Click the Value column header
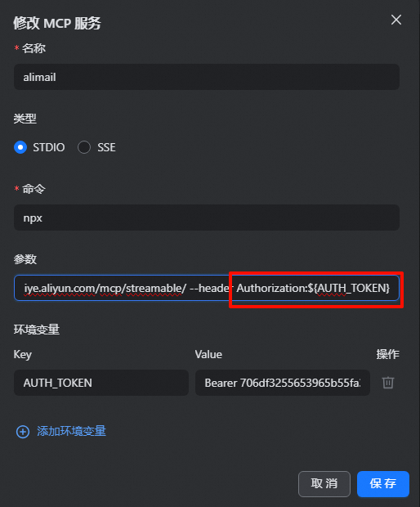 (x=208, y=354)
